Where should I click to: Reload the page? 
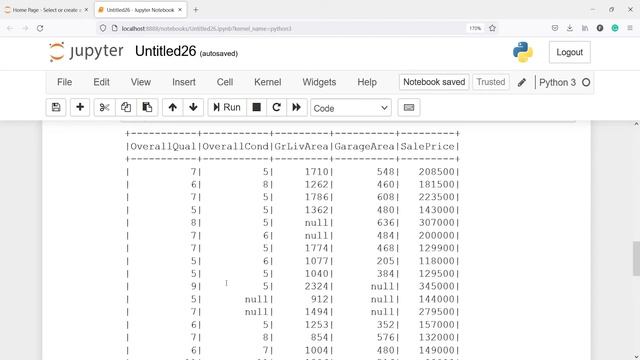(x=40, y=28)
